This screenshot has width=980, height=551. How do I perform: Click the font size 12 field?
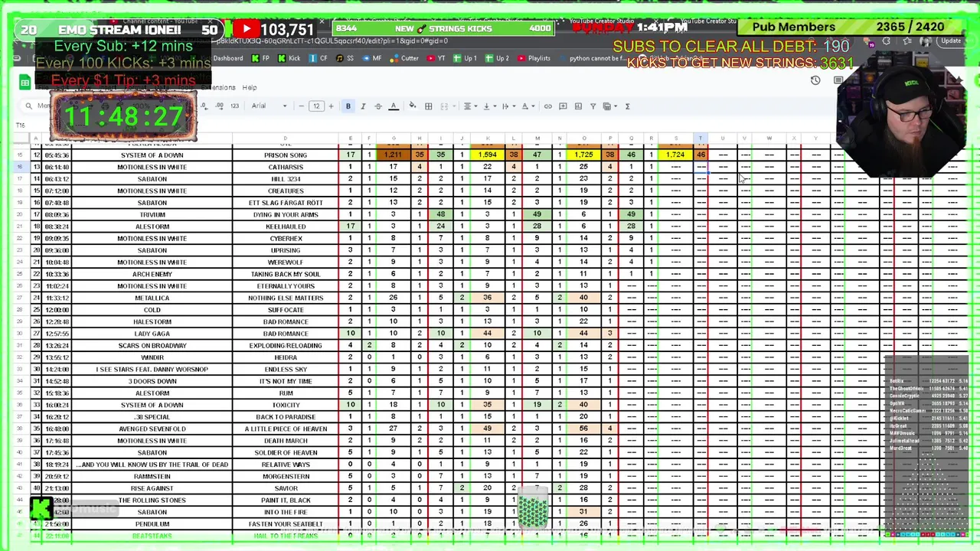(x=315, y=106)
